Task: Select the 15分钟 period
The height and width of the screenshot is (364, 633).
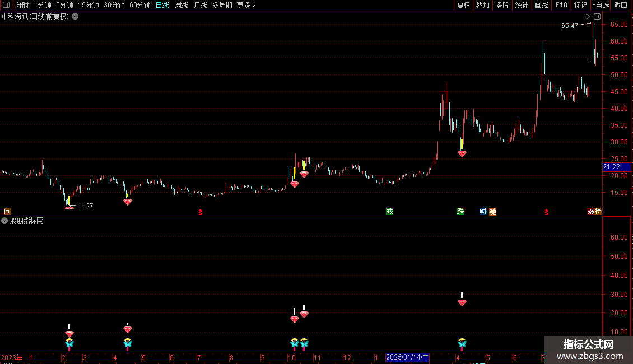Action: [x=89, y=5]
